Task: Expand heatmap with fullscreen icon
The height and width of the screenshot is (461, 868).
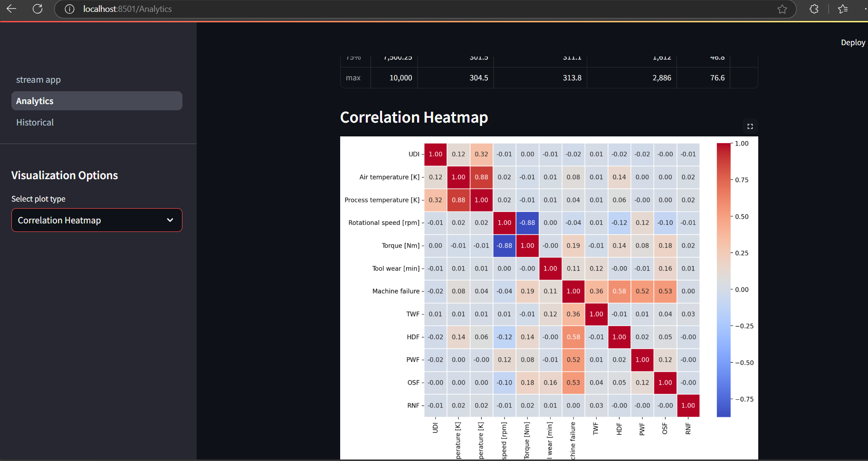Action: [750, 126]
